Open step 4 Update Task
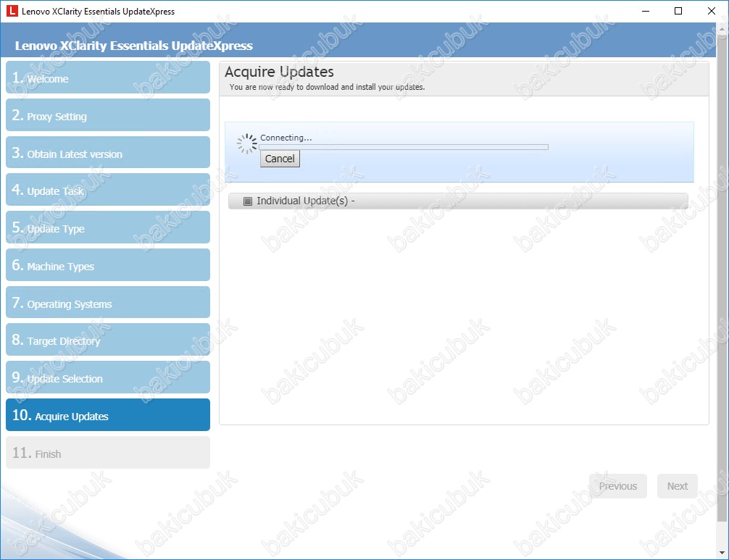 click(108, 190)
